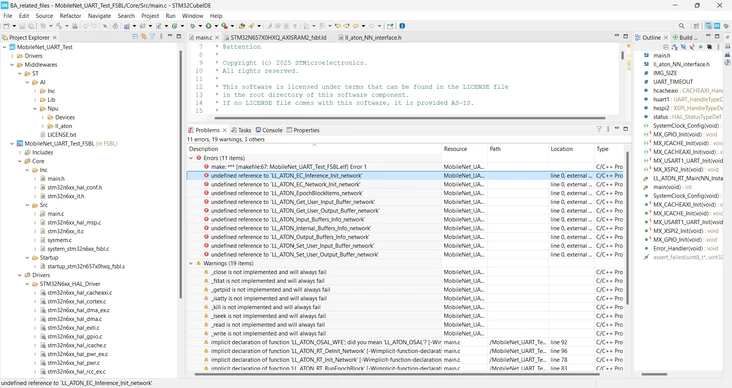Image resolution: width=732 pixels, height=388 pixels.
Task: Switch to the Tasks tab
Action: [241, 130]
